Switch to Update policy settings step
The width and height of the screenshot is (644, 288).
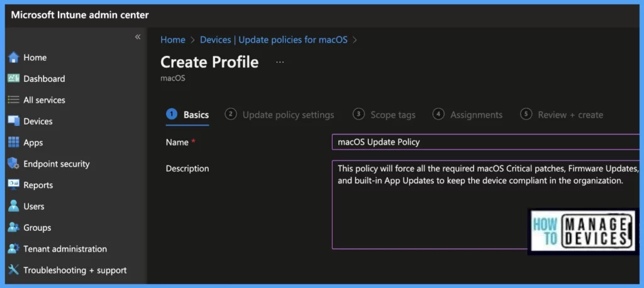click(280, 114)
